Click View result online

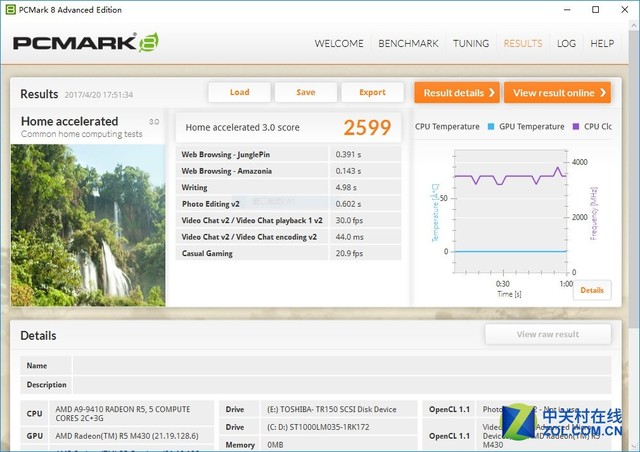557,93
